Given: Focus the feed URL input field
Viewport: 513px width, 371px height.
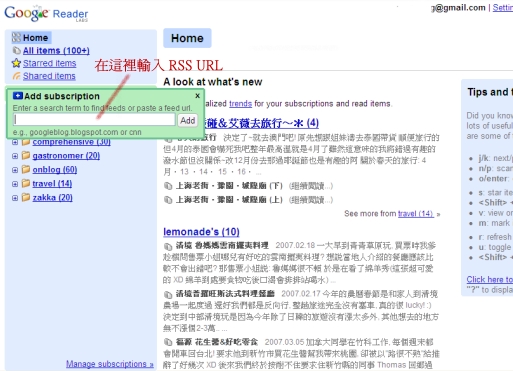Looking at the screenshot, I should pyautogui.click(x=94, y=120).
